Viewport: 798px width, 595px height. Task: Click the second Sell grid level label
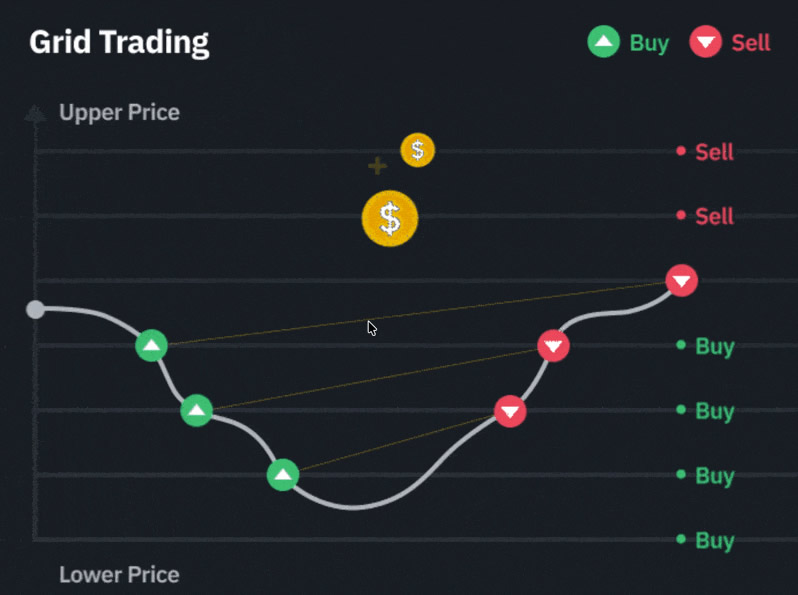tap(714, 216)
